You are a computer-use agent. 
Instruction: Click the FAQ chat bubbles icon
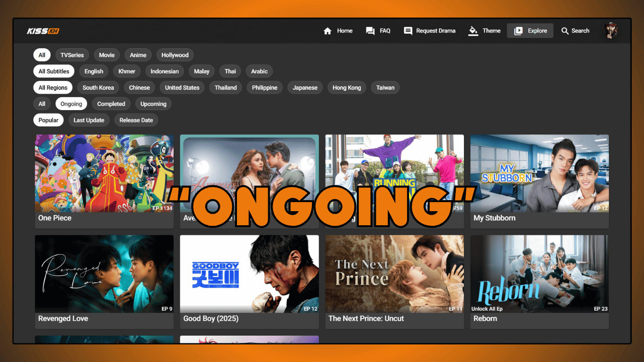370,31
